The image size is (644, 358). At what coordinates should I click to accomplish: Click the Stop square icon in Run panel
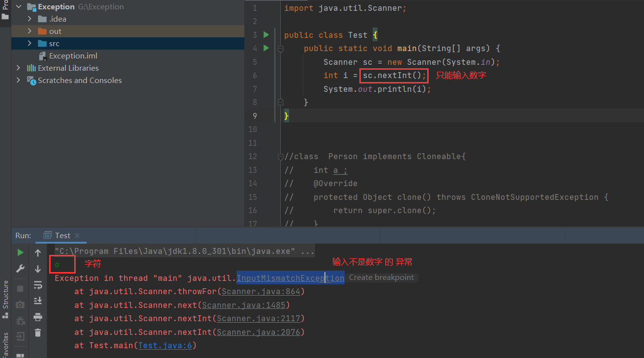pyautogui.click(x=20, y=288)
